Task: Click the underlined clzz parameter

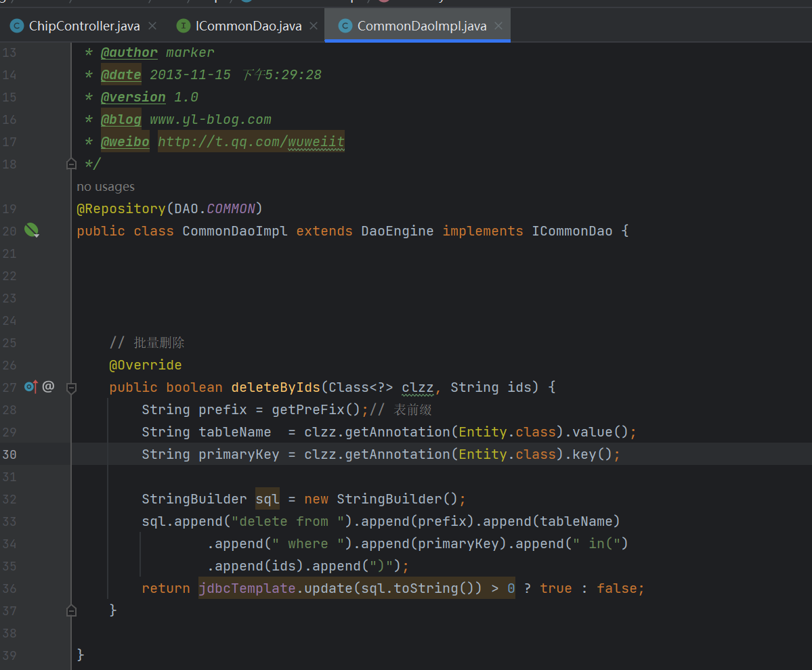Action: click(x=417, y=388)
